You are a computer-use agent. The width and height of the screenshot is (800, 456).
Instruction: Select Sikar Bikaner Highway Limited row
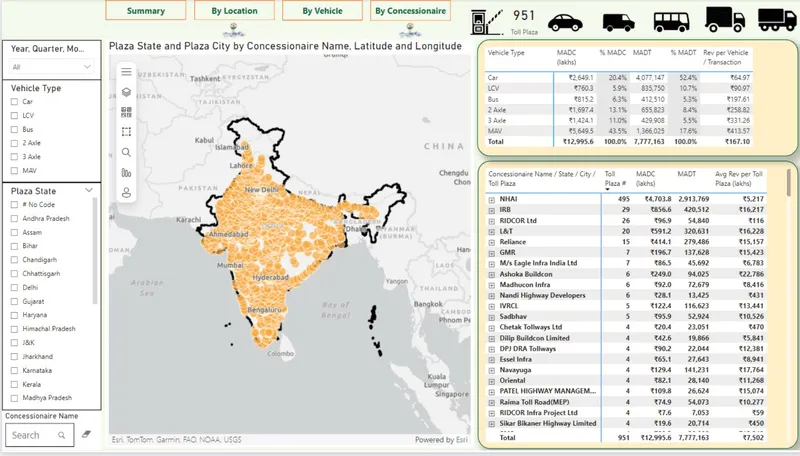(x=547, y=423)
